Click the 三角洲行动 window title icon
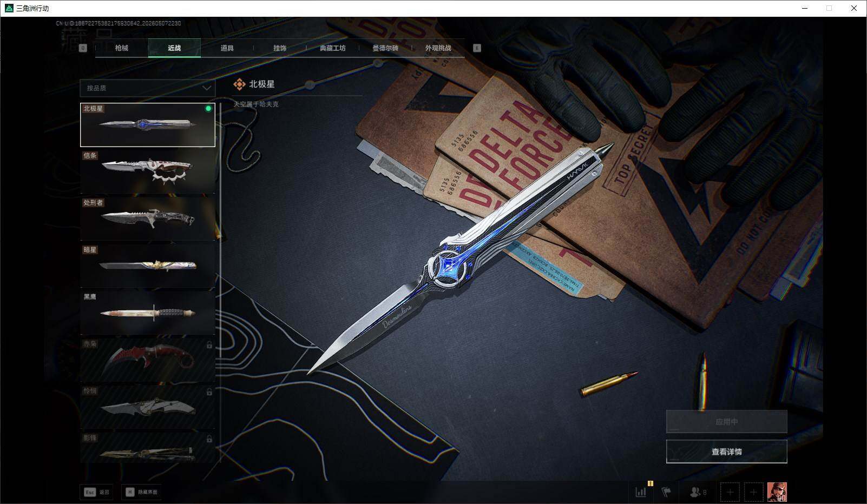The height and width of the screenshot is (504, 867). click(9, 8)
